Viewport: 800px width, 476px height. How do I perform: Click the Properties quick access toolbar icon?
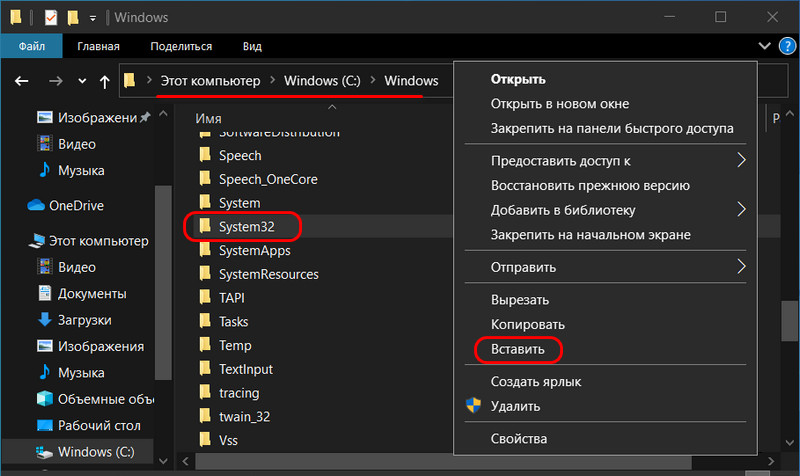tap(51, 17)
